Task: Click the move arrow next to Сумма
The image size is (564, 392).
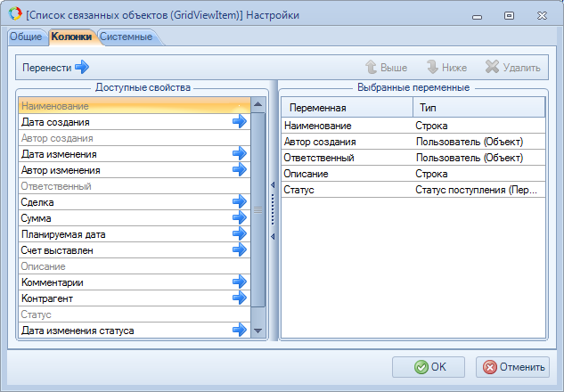Action: (239, 218)
